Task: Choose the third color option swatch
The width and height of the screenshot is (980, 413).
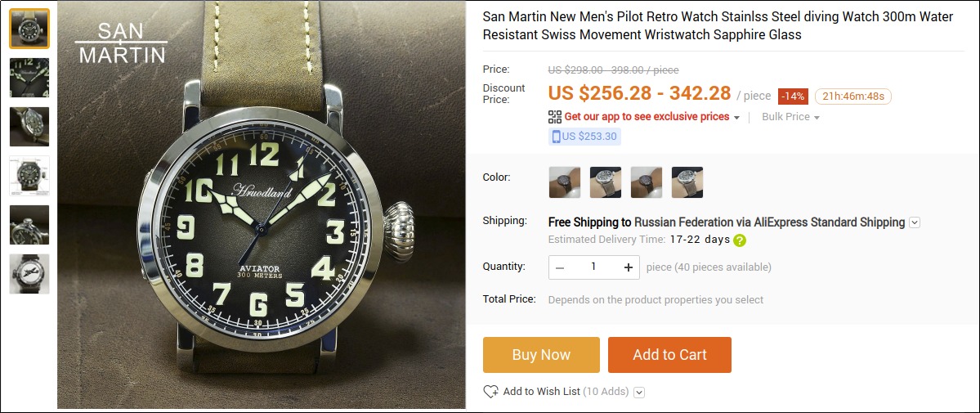Action: [x=647, y=182]
